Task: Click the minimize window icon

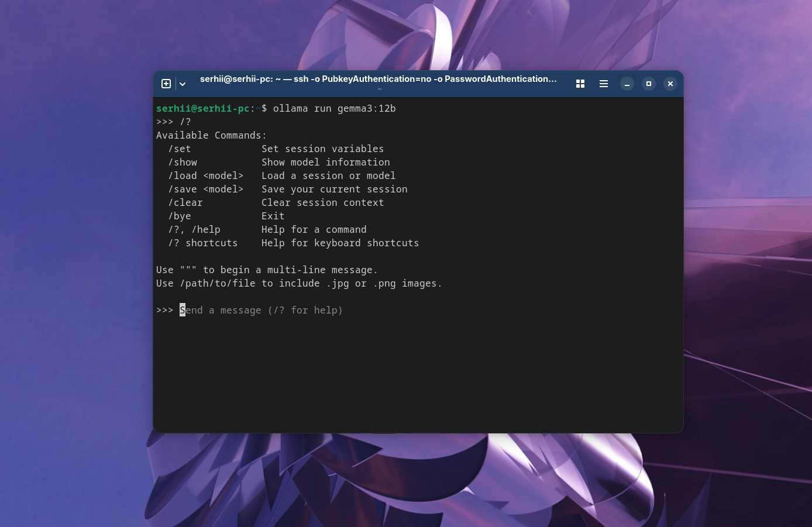Action: coord(627,84)
